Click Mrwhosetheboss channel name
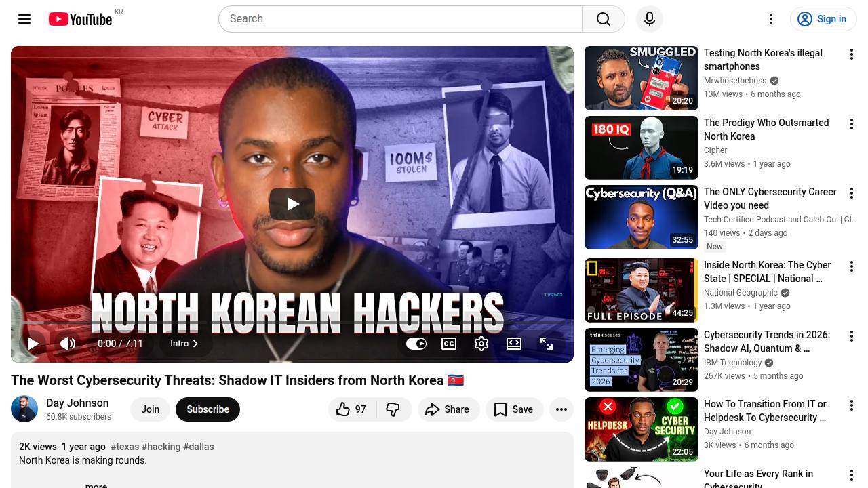Screen dimensions: 868x488 pyautogui.click(x=735, y=81)
